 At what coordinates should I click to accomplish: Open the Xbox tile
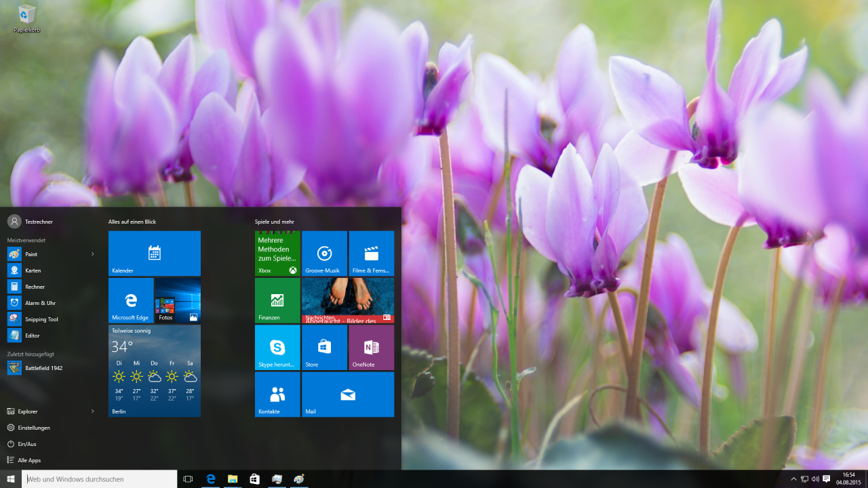277,253
